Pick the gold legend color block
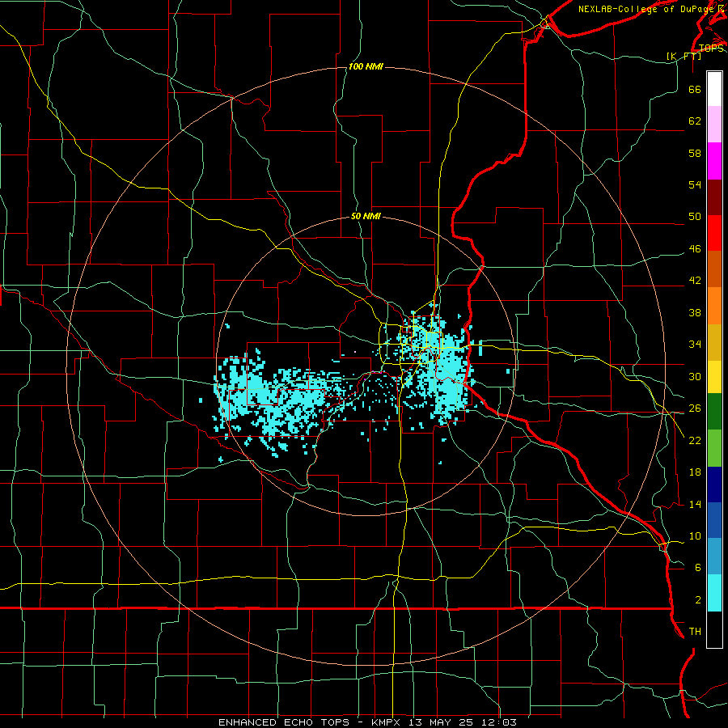This screenshot has width=728, height=728. pos(714,342)
